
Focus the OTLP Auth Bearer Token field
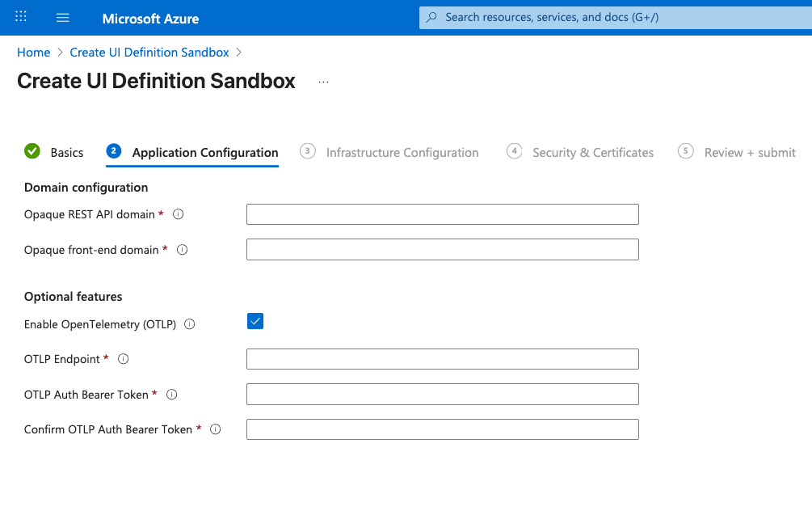click(x=443, y=394)
